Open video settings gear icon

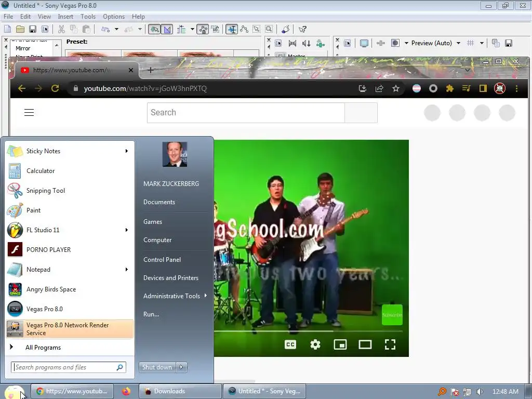click(x=315, y=344)
